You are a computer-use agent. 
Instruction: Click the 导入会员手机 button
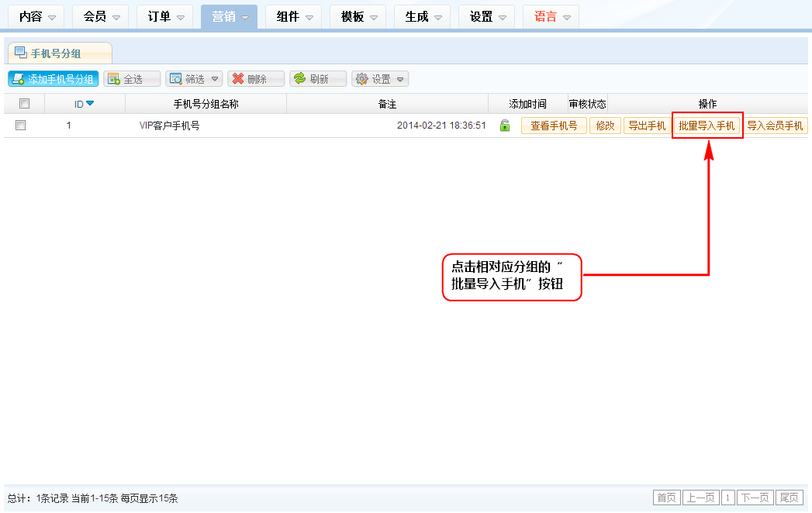[x=775, y=126]
